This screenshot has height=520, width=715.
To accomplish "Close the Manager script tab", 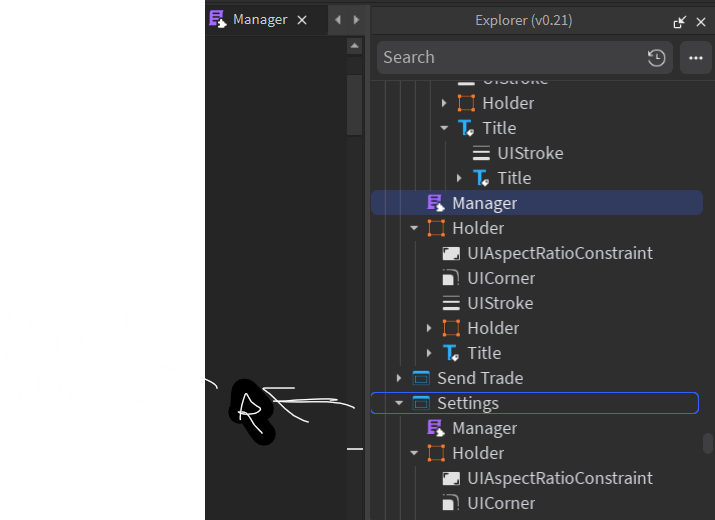I will (x=302, y=20).
